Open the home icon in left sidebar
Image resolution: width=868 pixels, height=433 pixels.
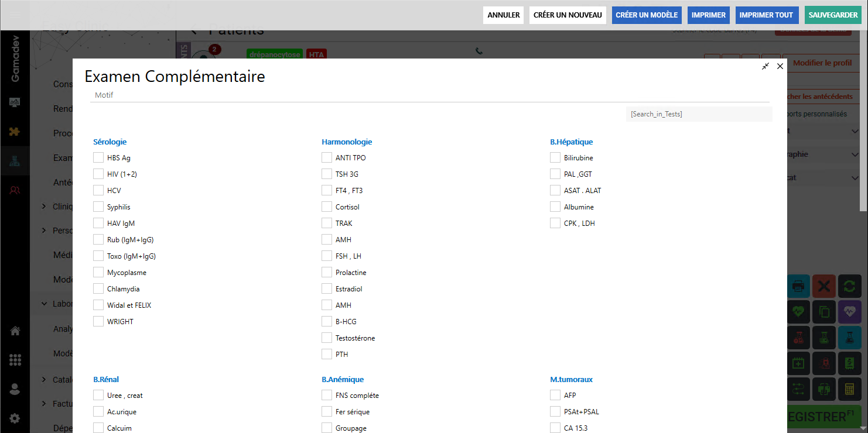coord(15,331)
